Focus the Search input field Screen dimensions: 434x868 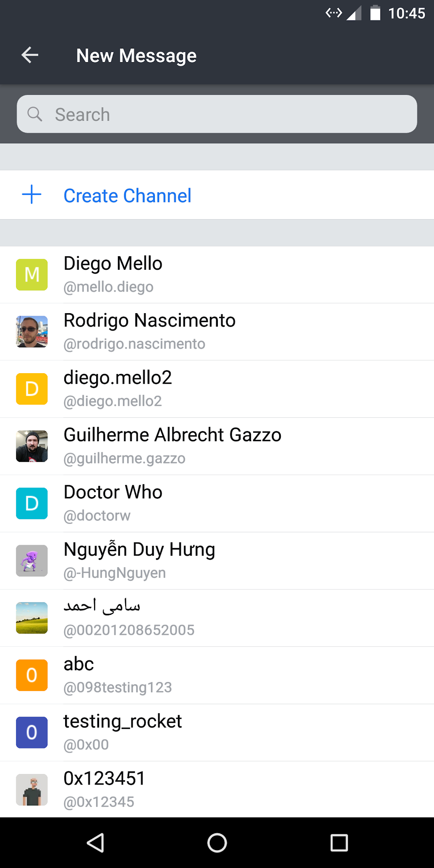tap(230, 114)
